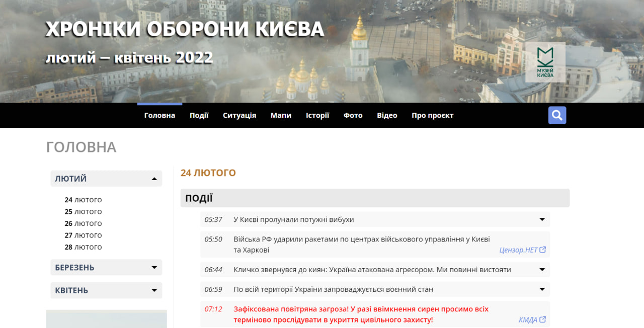Open the Події menu item
This screenshot has height=328, width=644.
click(x=199, y=115)
